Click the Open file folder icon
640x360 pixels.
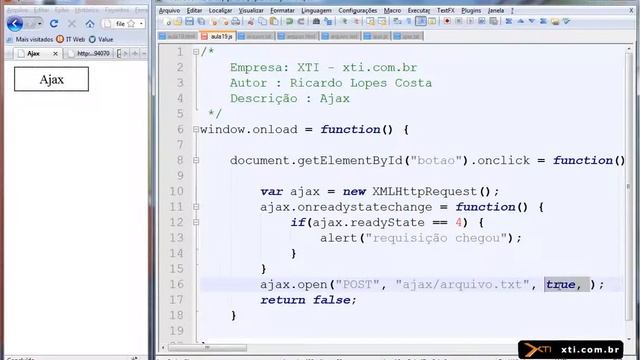pos(178,21)
